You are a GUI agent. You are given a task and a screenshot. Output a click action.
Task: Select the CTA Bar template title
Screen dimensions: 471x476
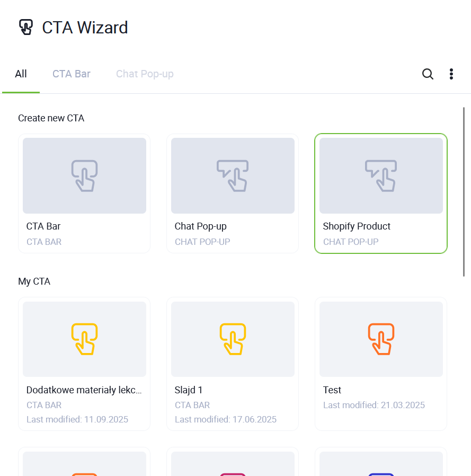[43, 226]
